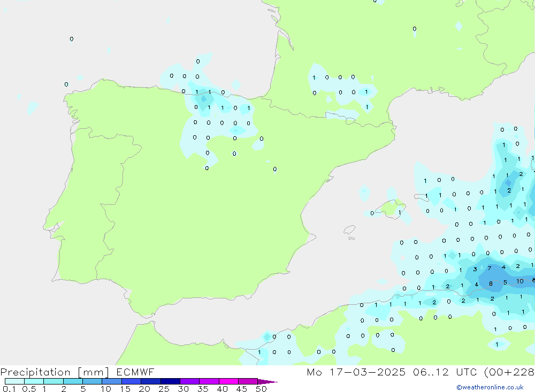The image size is (535, 392).
Task: Click the '20' legend scale label
Action: (x=144, y=389)
